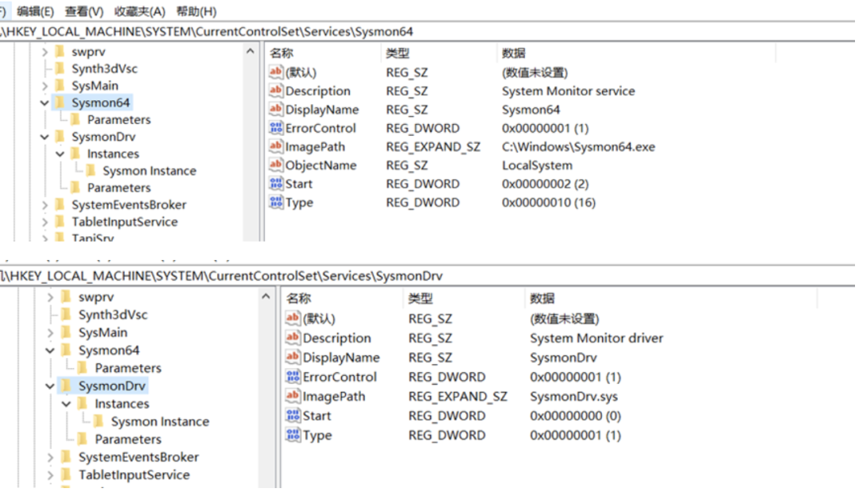Screen dimensions: 859x504
Task: Select Synth3dVsc in the bottom tree
Action: tap(113, 315)
